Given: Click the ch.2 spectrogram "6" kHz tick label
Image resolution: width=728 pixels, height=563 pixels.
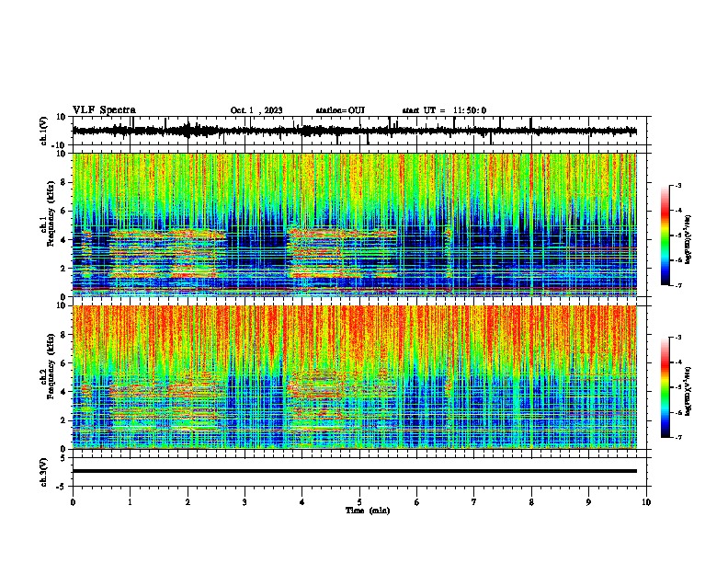Looking at the screenshot, I should click(x=63, y=363).
